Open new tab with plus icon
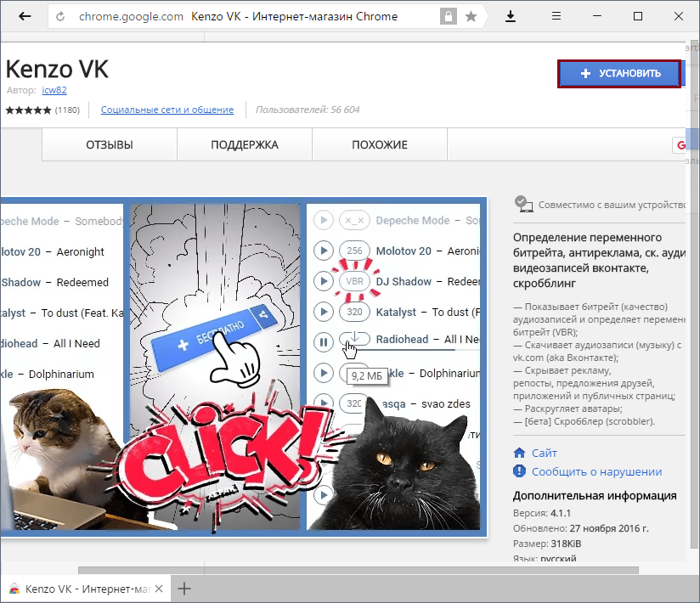Viewport: 700px width, 603px height. [184, 588]
